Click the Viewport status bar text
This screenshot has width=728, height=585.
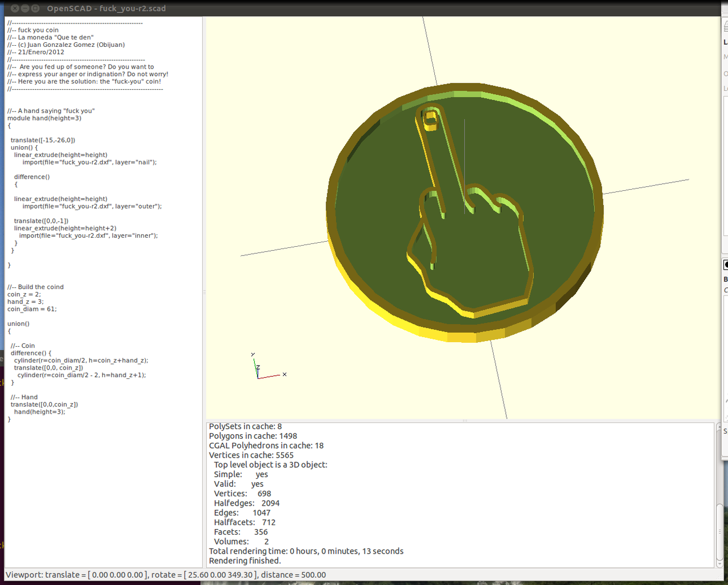[x=166, y=575]
